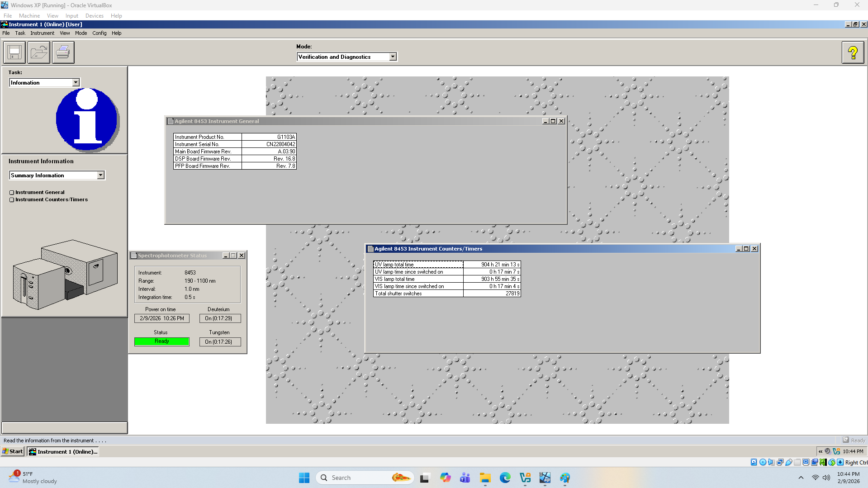Click the Instrument Serial No. value CN22804042
868x488 pixels.
(x=280, y=144)
